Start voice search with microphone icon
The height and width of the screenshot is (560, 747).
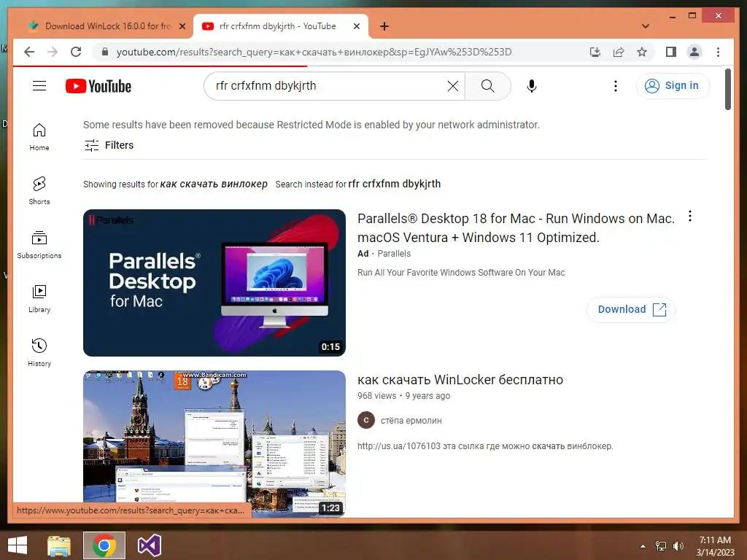532,86
